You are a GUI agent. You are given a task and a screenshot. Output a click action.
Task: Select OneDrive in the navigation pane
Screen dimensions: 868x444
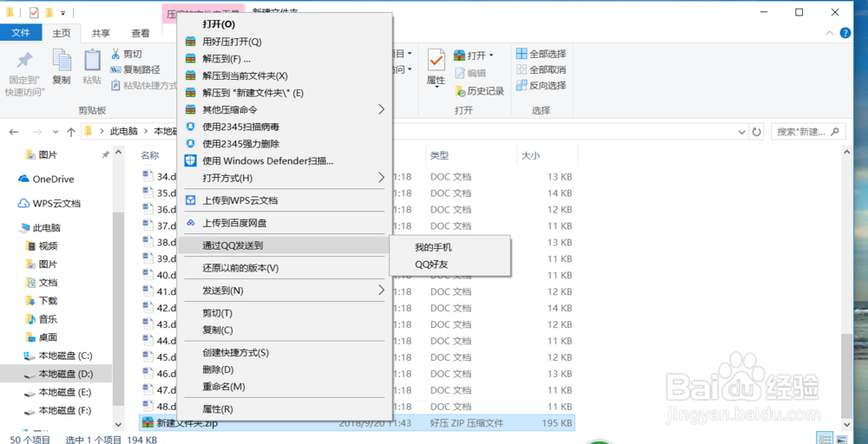pyautogui.click(x=45, y=180)
